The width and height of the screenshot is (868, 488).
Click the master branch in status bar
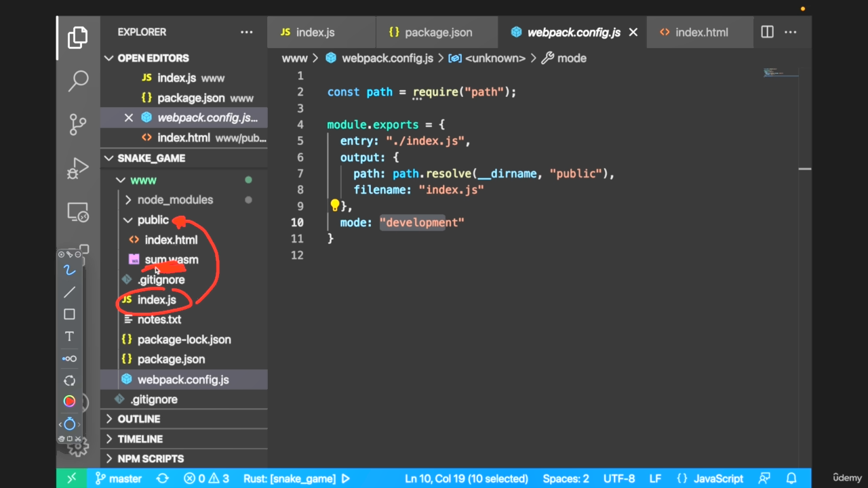[119, 479]
